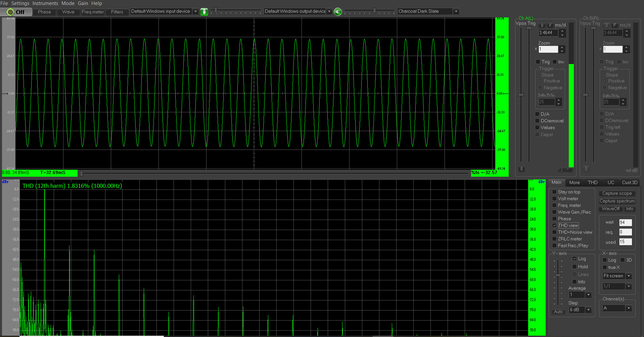
Task: Click the Y-axis Auto button
Action: [558, 312]
